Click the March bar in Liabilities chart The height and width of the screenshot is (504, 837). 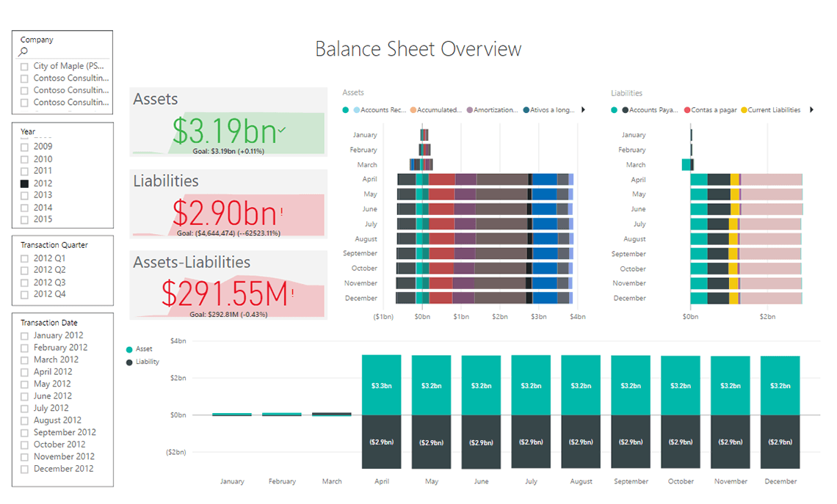coord(687,165)
